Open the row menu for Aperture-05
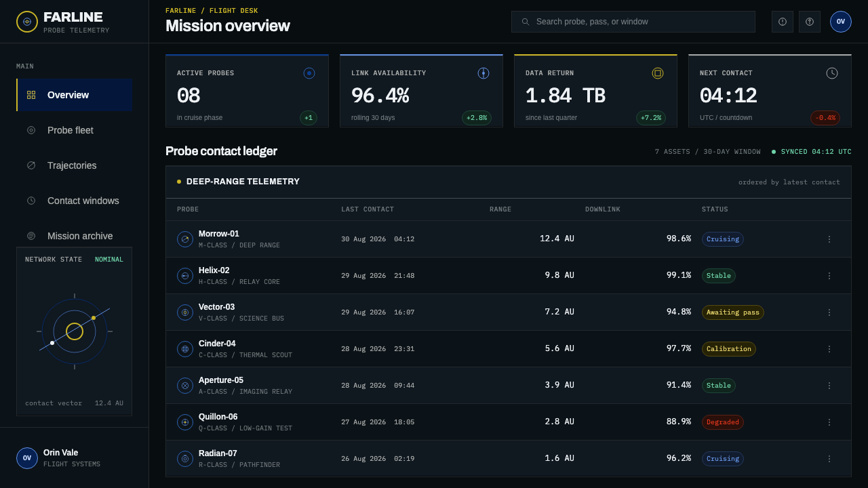This screenshot has height=488, width=868. (x=829, y=386)
